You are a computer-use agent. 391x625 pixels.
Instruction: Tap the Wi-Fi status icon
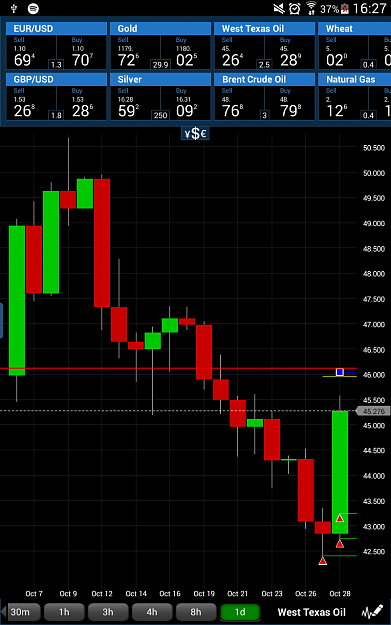tap(311, 8)
